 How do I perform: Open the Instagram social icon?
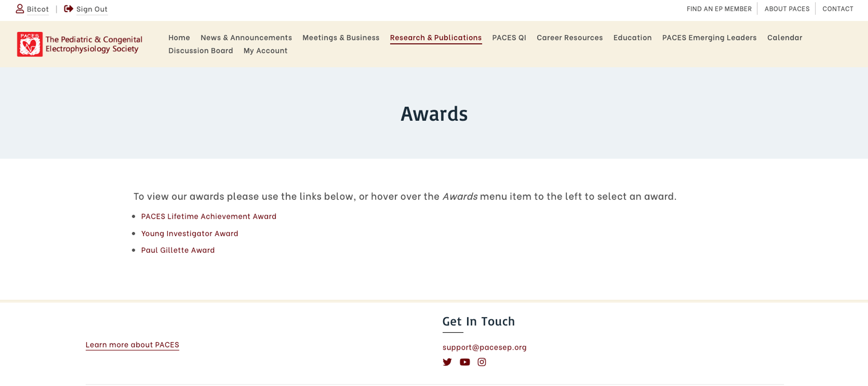point(482,362)
